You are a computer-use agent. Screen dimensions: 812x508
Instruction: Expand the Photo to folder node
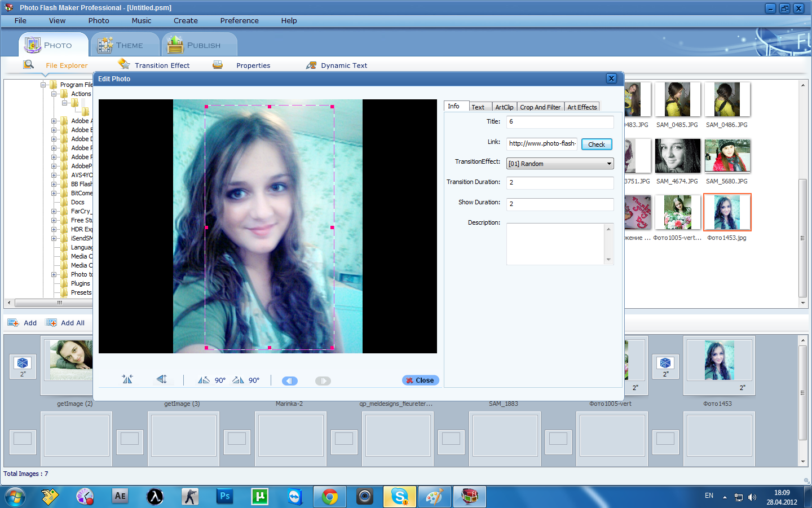(54, 274)
